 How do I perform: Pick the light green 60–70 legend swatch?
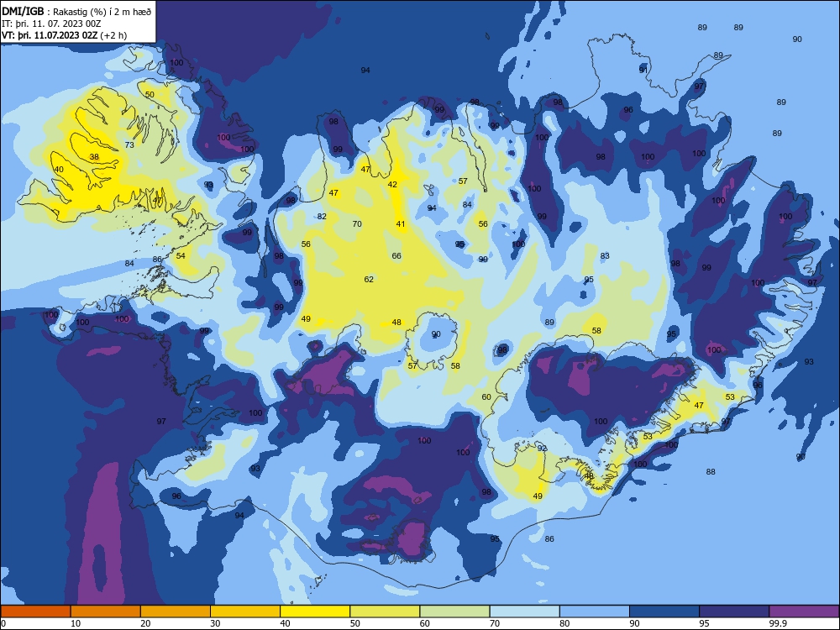454,612
